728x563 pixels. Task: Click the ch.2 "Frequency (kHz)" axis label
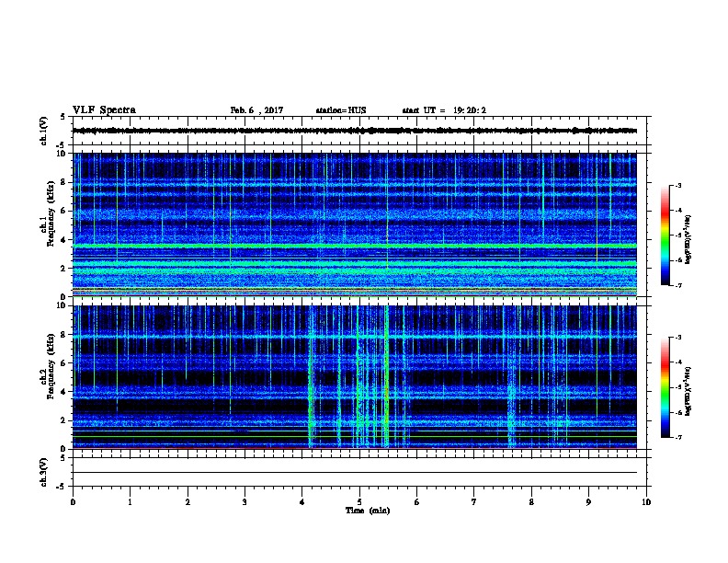pos(51,366)
